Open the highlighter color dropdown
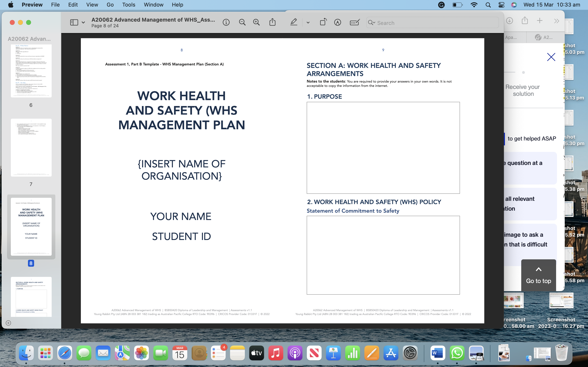 coord(308,23)
